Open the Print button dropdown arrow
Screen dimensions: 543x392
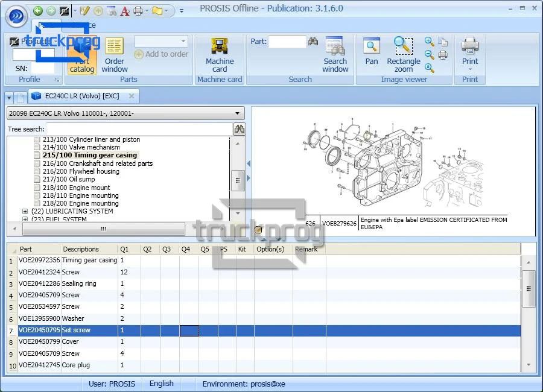(470, 69)
